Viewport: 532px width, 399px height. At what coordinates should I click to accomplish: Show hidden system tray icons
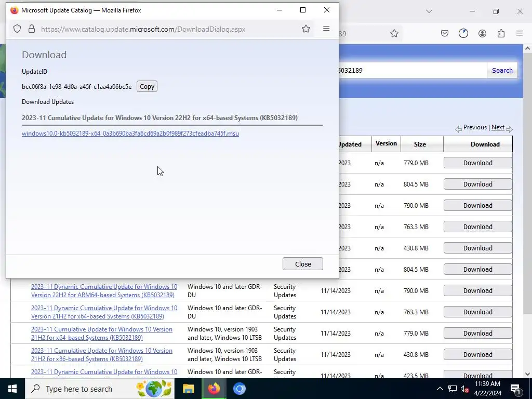click(440, 389)
